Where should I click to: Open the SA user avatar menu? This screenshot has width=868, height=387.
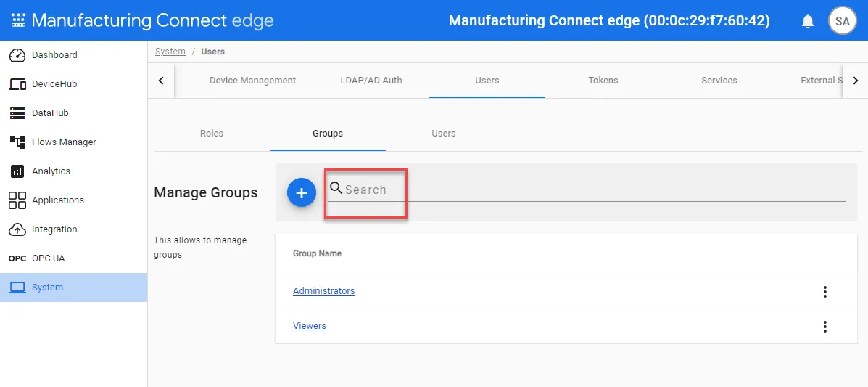point(842,21)
